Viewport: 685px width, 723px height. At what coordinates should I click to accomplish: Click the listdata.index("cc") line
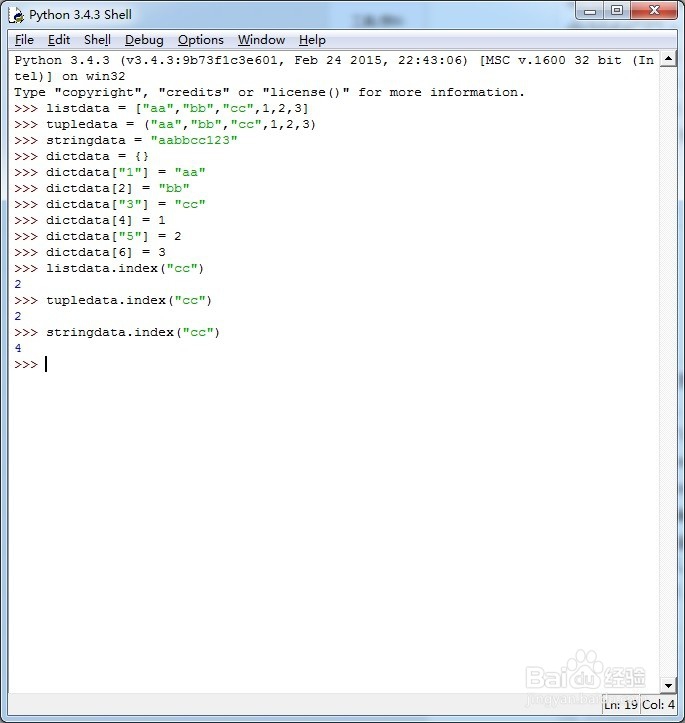pyautogui.click(x=109, y=268)
